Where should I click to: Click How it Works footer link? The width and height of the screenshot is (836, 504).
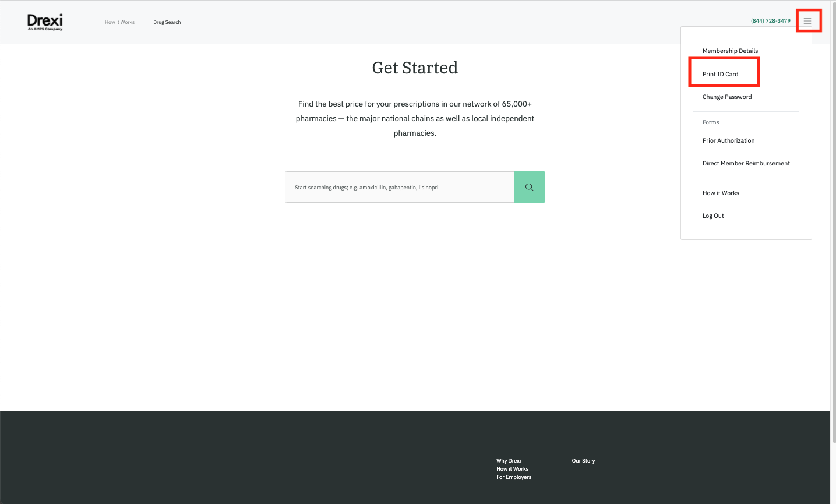coord(512,469)
